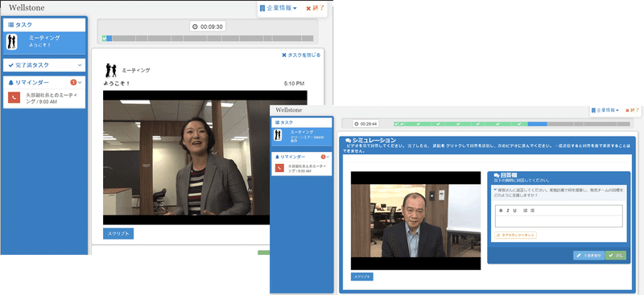The height and width of the screenshot is (295, 644).
Task: Click スクリプト button under back window video
Action: 118,233
